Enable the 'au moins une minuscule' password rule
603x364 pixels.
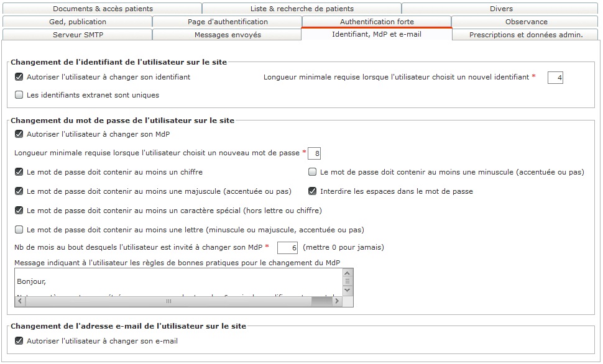[x=312, y=172]
